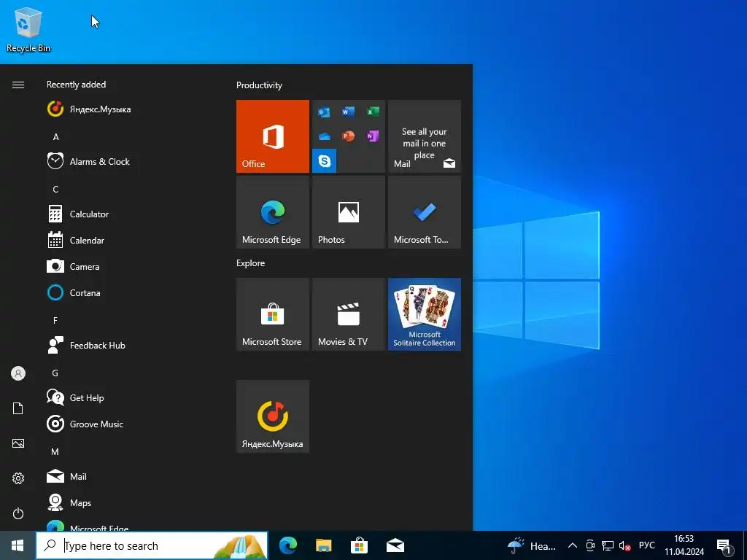Focus the Type here to search box
The height and width of the screenshot is (560, 747).
[x=152, y=545]
